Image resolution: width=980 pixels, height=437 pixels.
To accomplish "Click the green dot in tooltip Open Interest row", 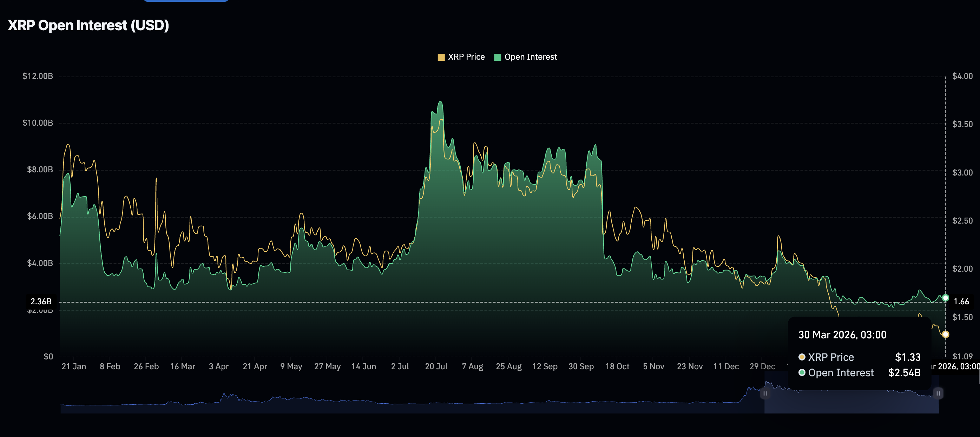I will tap(802, 372).
